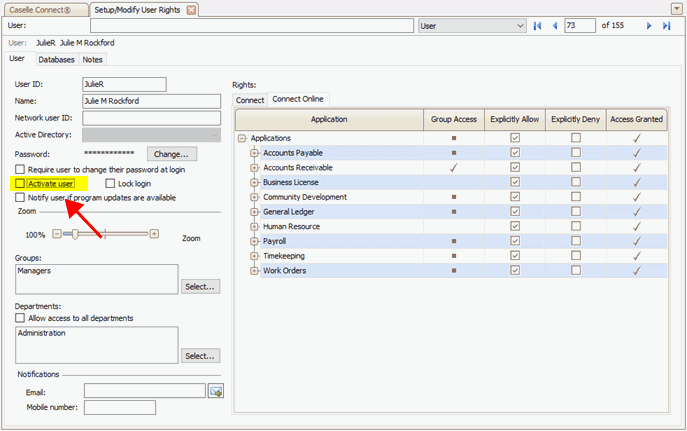Close the Setup/Modify User Rights tab

tap(191, 10)
